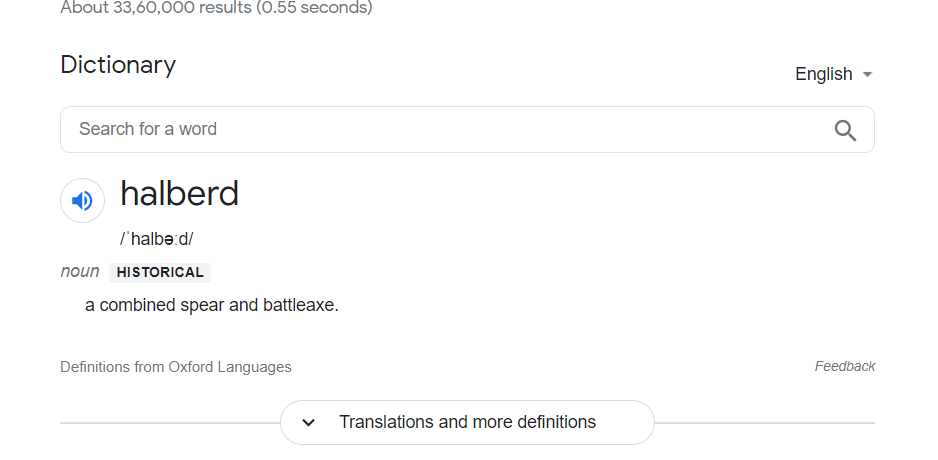Click the phonetic transcription /ˈhalbəːd/
Image resolution: width=938 pixels, height=460 pixels.
pos(157,239)
